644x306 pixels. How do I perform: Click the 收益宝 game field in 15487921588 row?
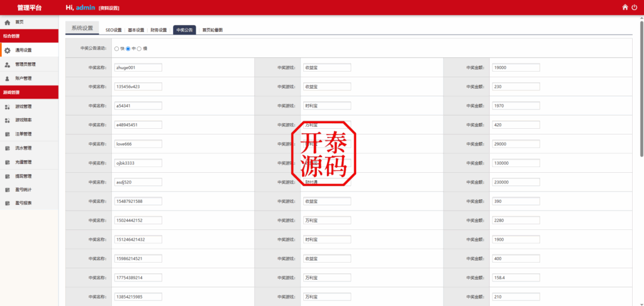[x=327, y=202]
